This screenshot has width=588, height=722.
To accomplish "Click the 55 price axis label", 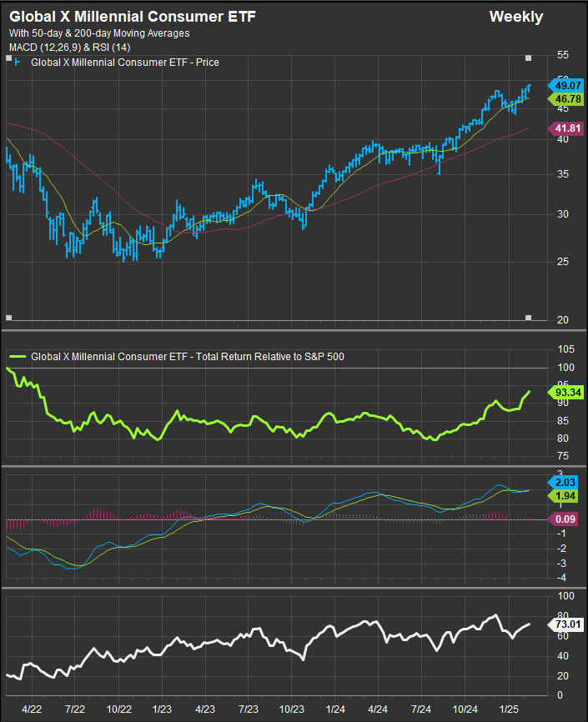I will 563,55.
